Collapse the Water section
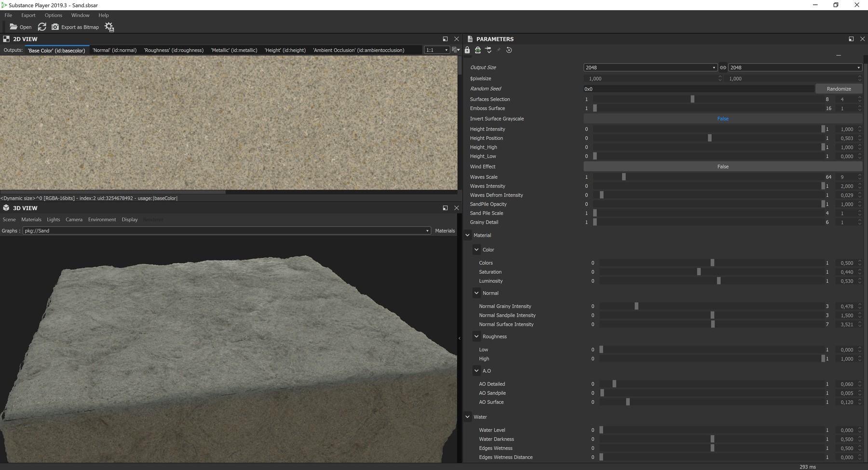 click(467, 416)
